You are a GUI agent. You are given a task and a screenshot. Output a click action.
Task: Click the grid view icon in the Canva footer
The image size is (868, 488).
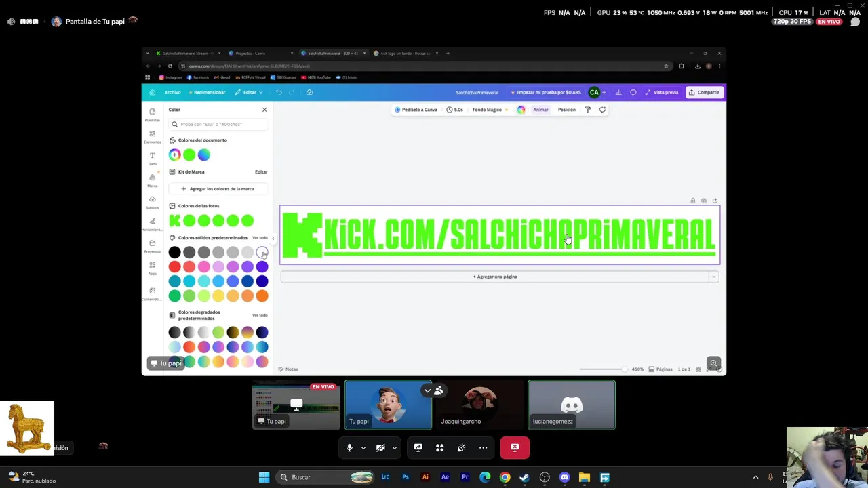coord(698,369)
